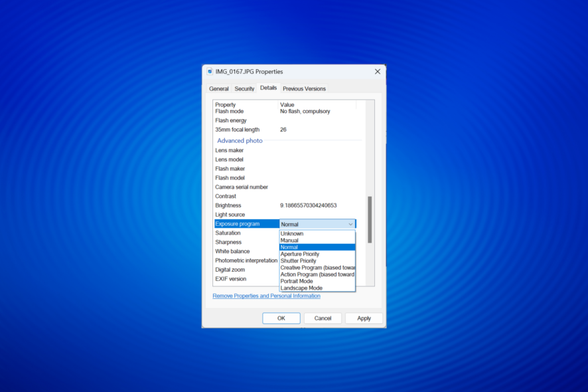Open the Security tab

[244, 88]
